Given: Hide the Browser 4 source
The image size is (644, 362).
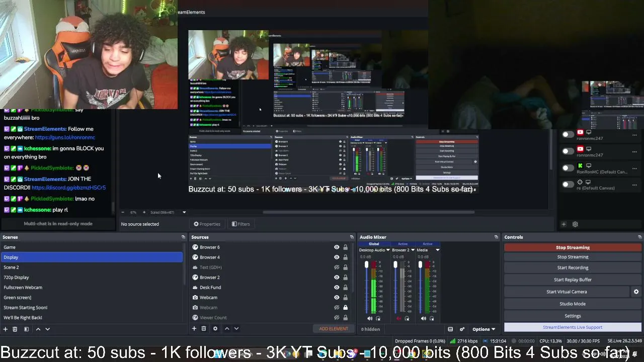Looking at the screenshot, I should [337, 257].
